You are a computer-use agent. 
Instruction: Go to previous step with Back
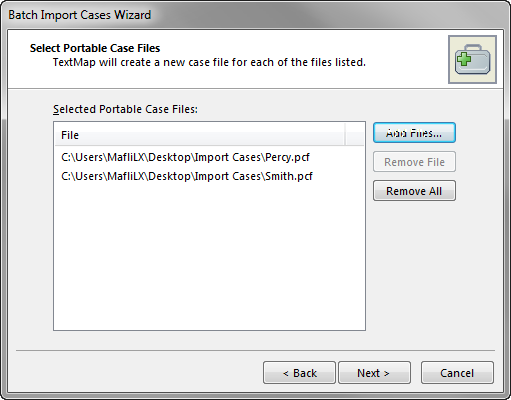[x=299, y=373]
